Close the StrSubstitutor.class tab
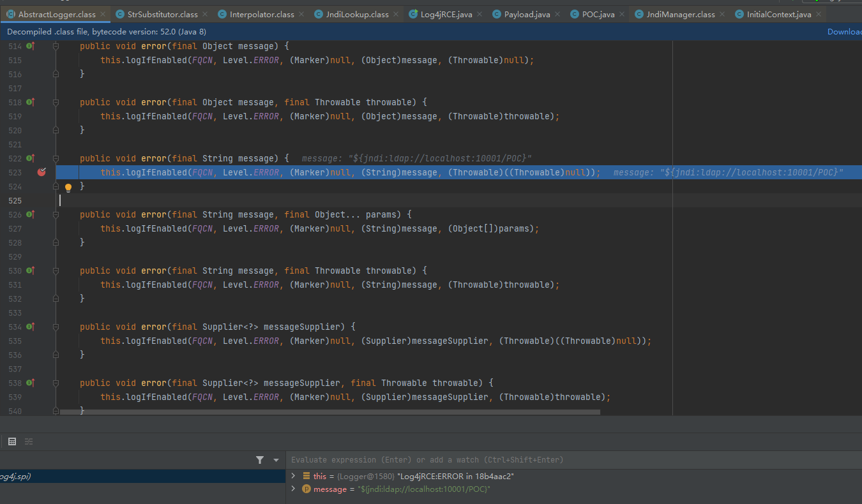Image resolution: width=862 pixels, height=504 pixels. coord(205,14)
